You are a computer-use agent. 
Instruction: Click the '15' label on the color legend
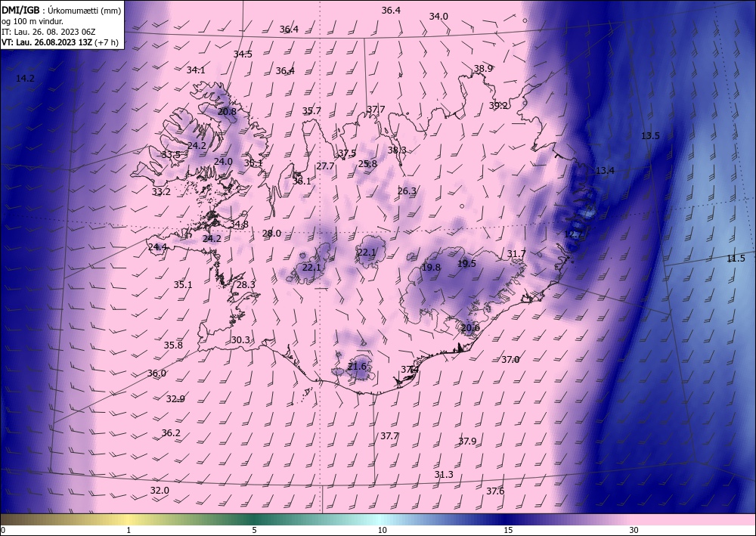click(508, 531)
